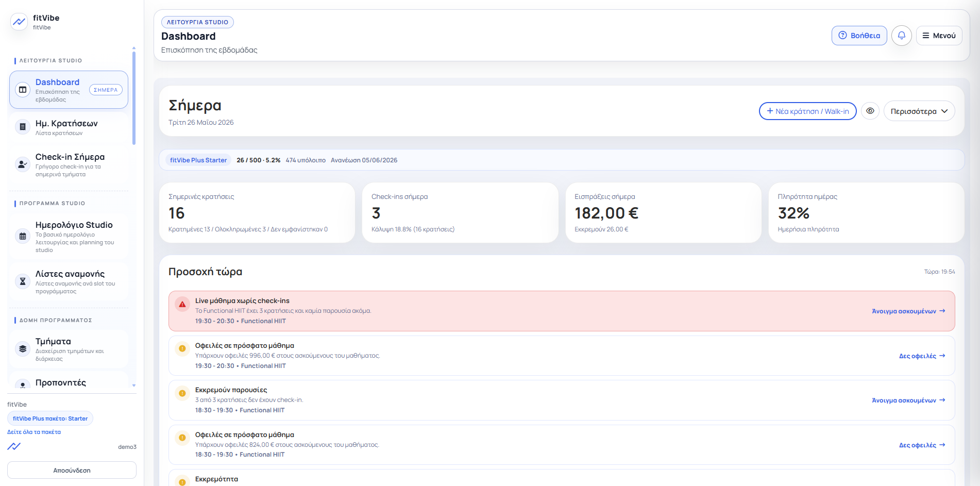980x486 pixels.
Task: Click fitVibe Plus πακέτο: Starter chip
Action: pos(50,418)
